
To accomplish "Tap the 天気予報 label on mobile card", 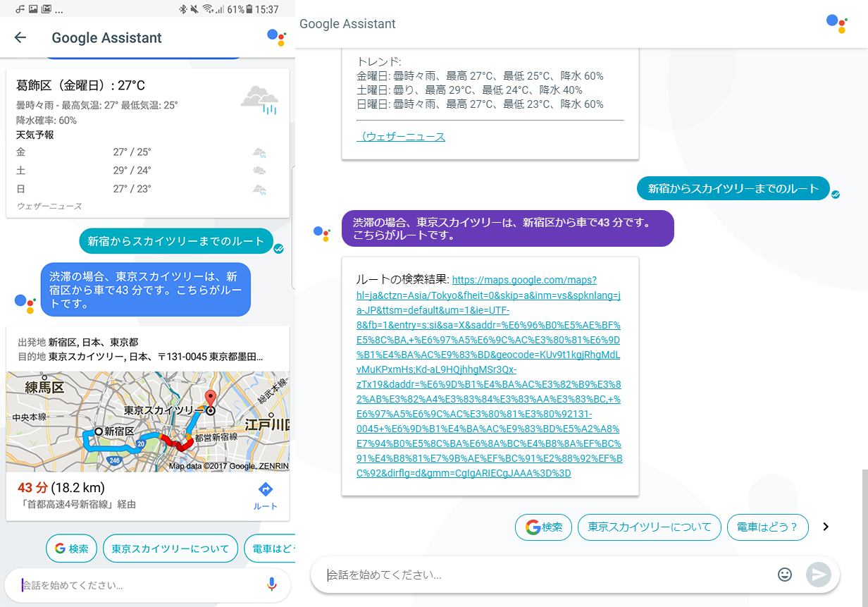I will (x=35, y=135).
